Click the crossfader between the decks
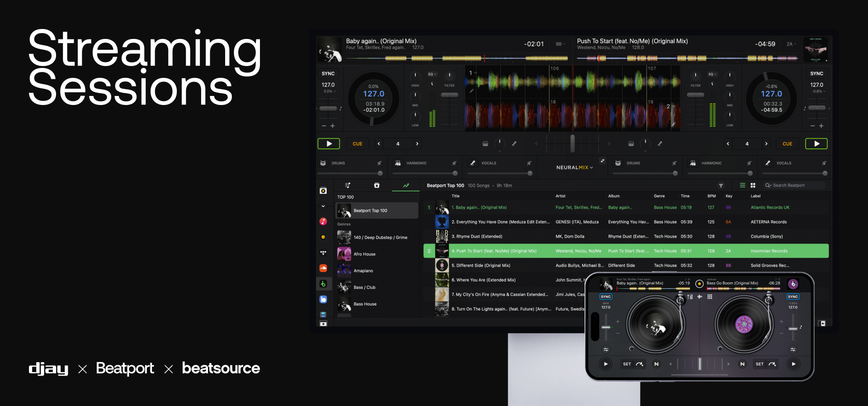Image resolution: width=868 pixels, height=406 pixels. point(572,143)
